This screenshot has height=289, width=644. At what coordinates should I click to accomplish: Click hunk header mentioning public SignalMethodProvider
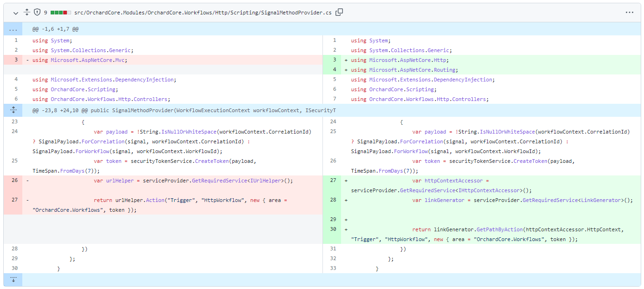184,110
